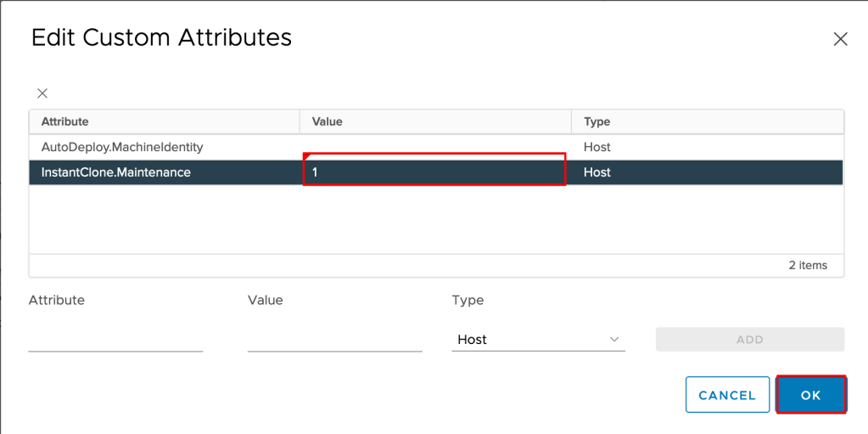Sort by the Attribute column header
This screenshot has height=434, width=868.
point(65,121)
